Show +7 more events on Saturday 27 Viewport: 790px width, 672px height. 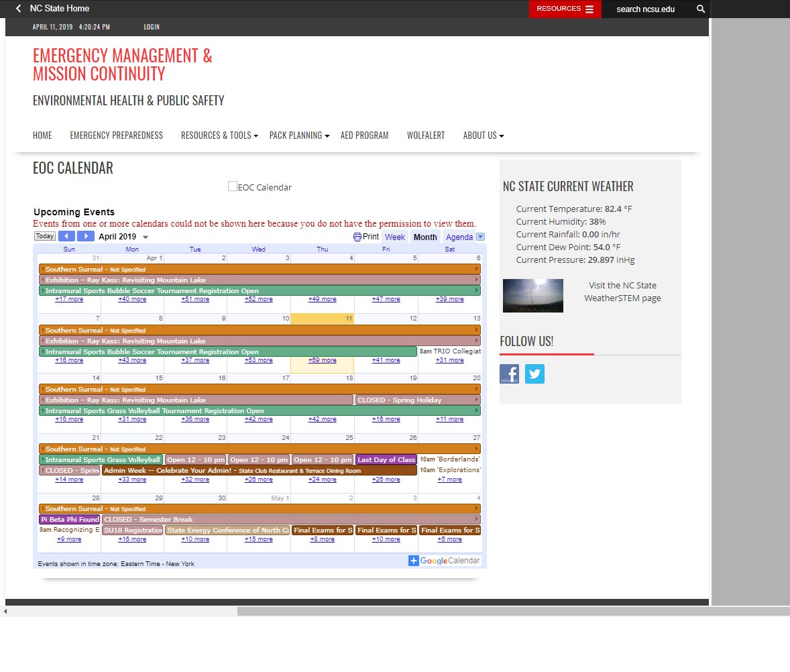coord(450,480)
